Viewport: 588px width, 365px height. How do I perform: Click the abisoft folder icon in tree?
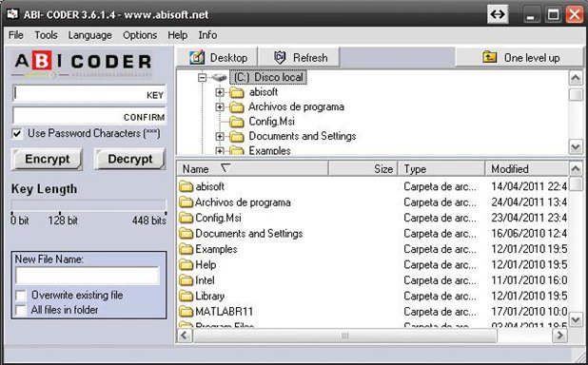click(x=237, y=92)
